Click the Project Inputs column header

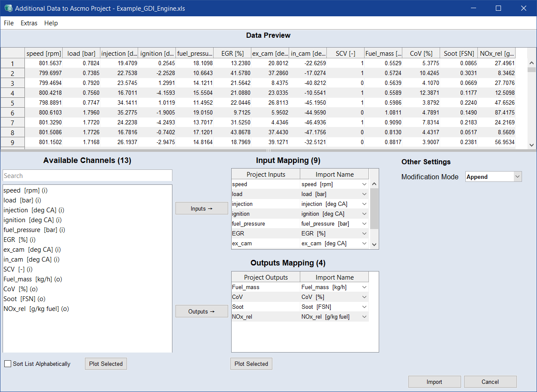[266, 174]
